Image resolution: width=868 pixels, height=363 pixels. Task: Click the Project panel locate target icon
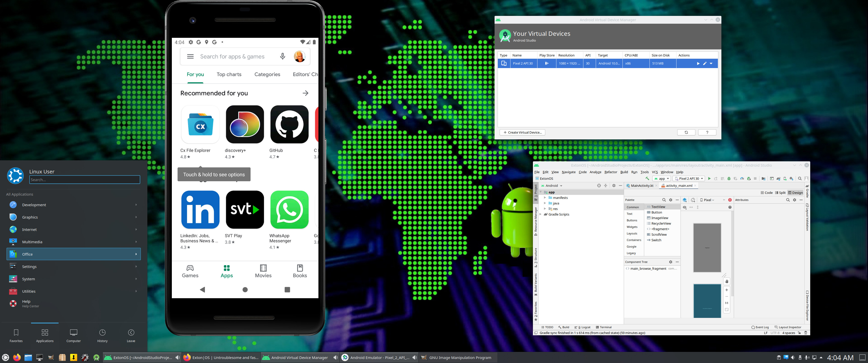tap(599, 186)
